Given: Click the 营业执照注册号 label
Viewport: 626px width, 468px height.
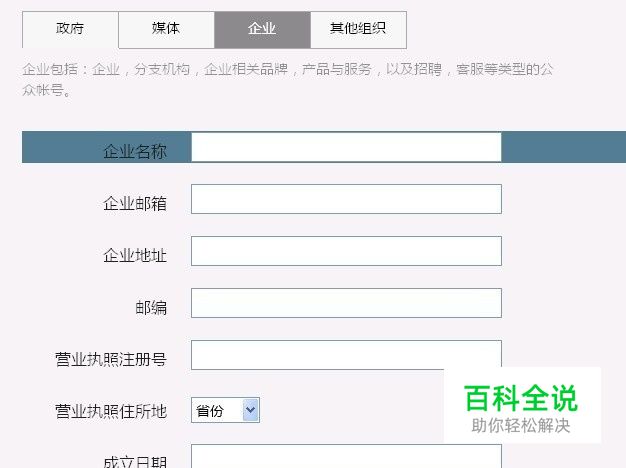Looking at the screenshot, I should coord(111,359).
